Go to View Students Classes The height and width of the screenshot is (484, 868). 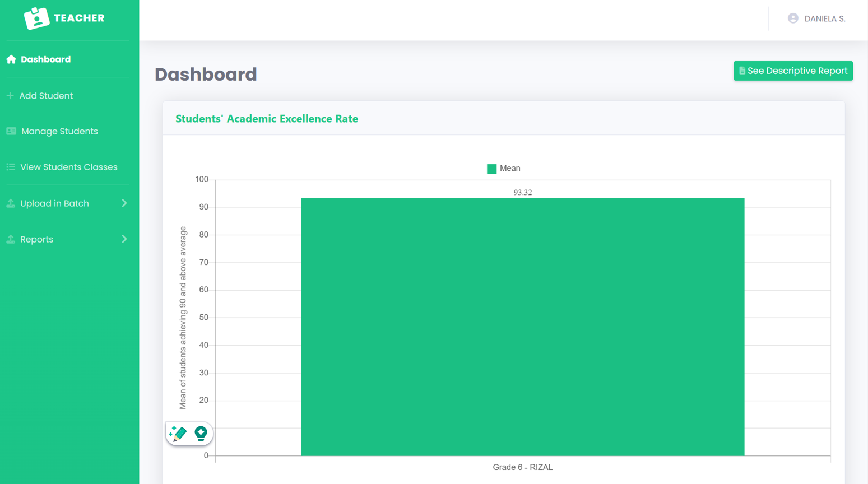point(68,167)
